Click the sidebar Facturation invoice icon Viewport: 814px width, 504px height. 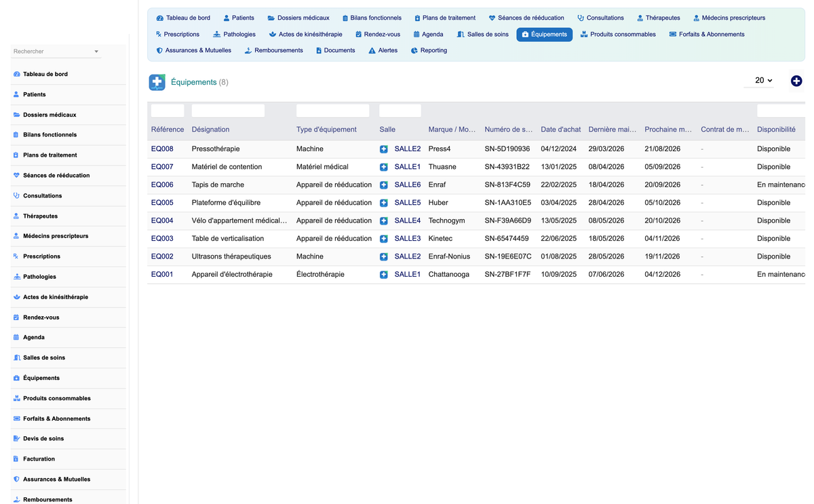(16, 459)
